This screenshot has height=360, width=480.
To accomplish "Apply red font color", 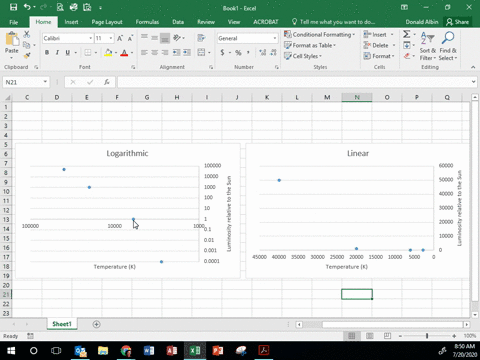I will pos(124,53).
